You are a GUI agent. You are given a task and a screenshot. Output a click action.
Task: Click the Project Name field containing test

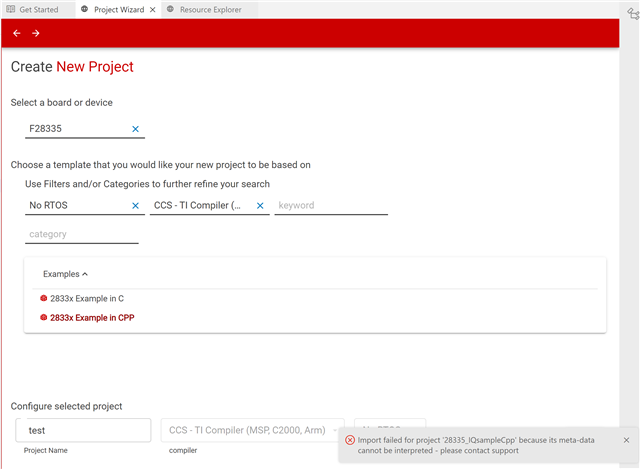tap(83, 430)
